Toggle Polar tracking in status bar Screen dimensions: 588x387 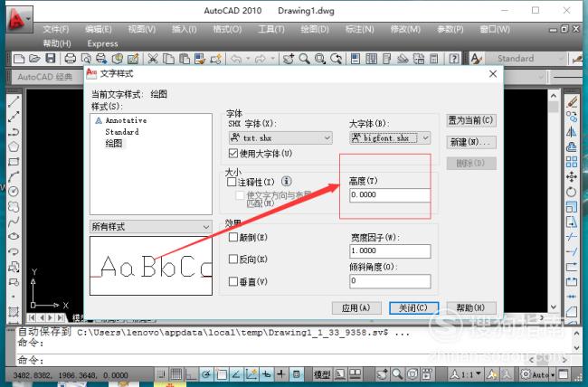pyautogui.click(x=206, y=373)
